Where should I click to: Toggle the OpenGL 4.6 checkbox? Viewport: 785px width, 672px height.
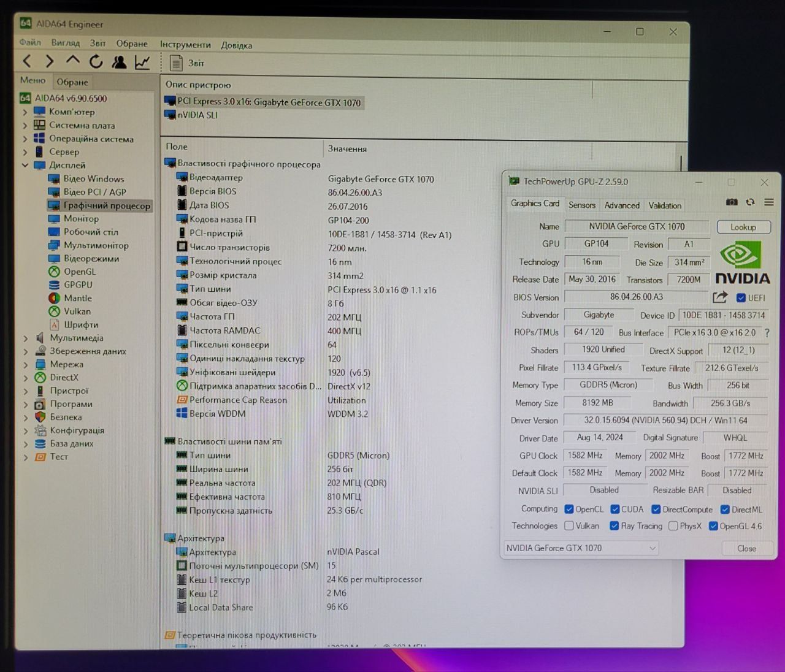point(713,526)
